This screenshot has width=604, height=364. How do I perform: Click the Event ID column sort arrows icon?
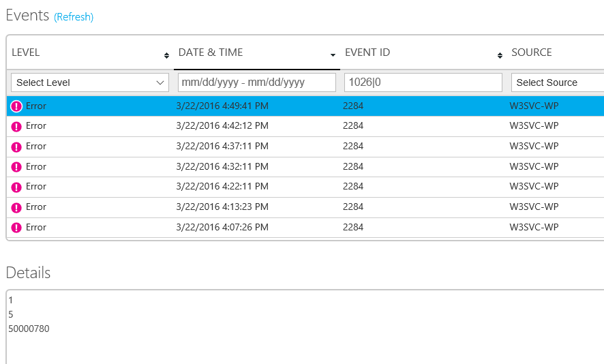click(499, 55)
